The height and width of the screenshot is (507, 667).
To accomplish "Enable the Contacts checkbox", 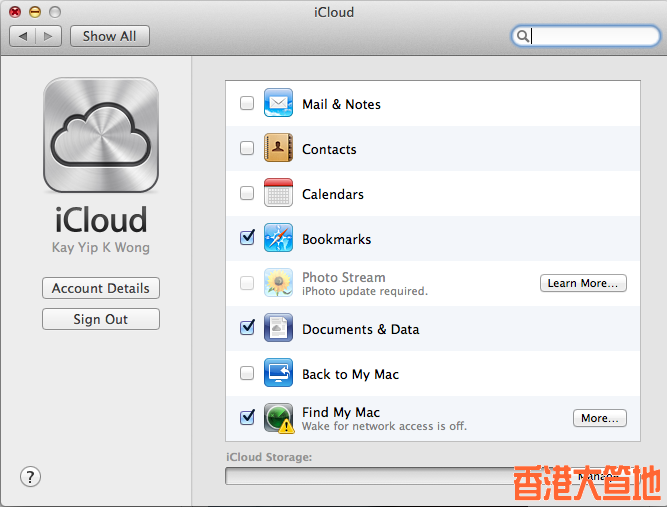I will click(x=247, y=148).
